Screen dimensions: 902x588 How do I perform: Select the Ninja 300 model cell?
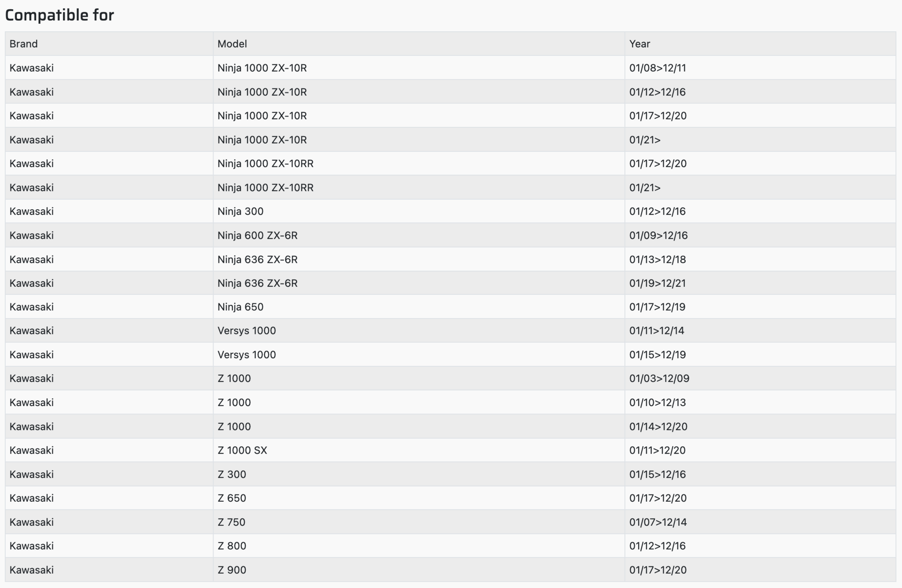[240, 211]
